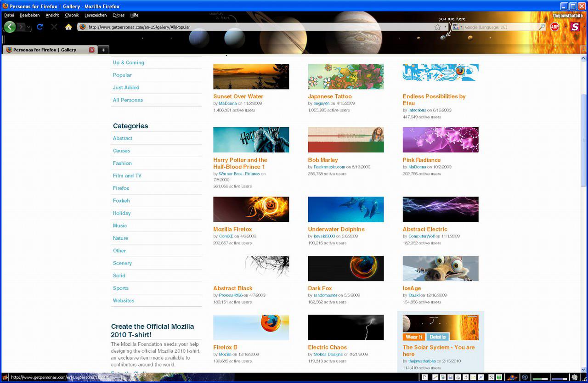Open the Sunset Over Water title link
Screen dimensions: 588x383
tap(238, 96)
